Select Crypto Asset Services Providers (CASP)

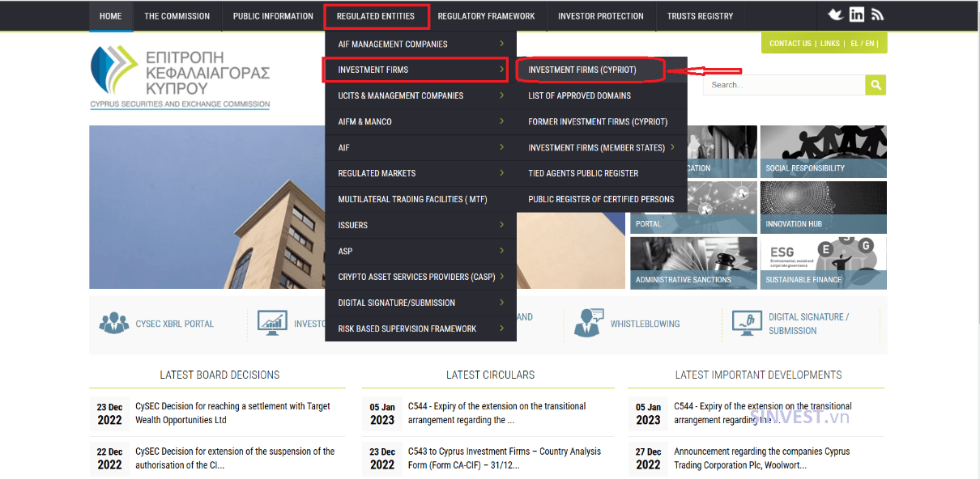point(420,277)
